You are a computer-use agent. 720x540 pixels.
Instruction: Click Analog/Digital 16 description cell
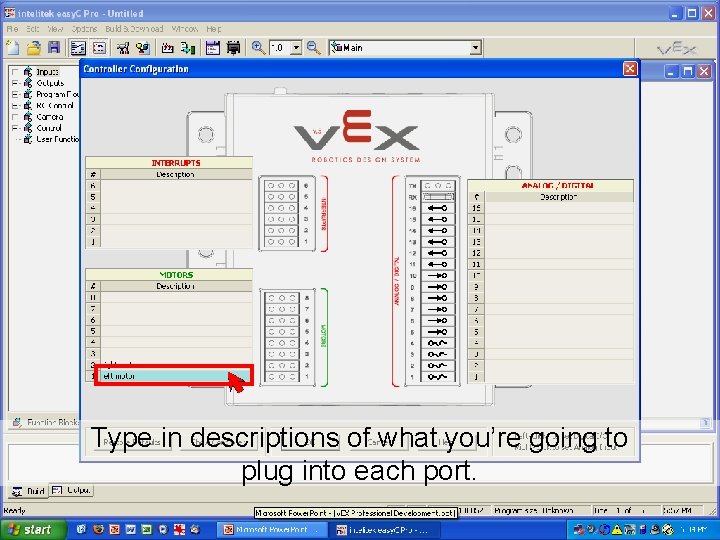[x=559, y=208]
